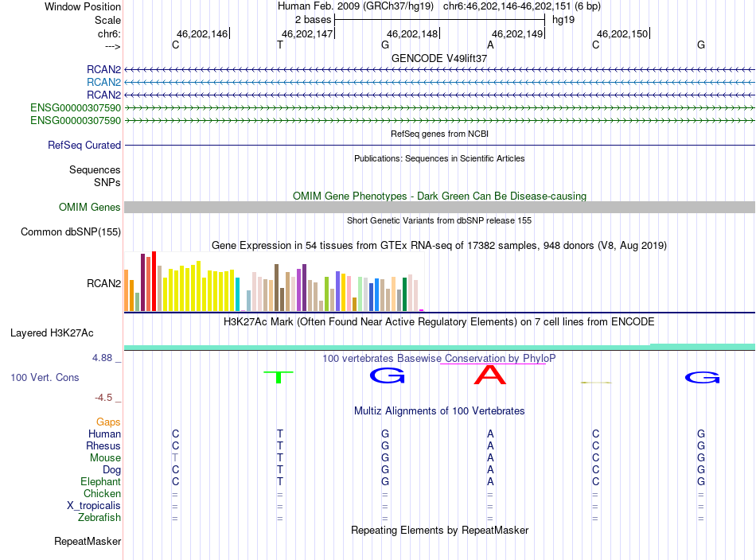Click the -4.5 PhyloP lower limit
Image resolution: width=756 pixels, height=560 pixels.
pyautogui.click(x=103, y=398)
